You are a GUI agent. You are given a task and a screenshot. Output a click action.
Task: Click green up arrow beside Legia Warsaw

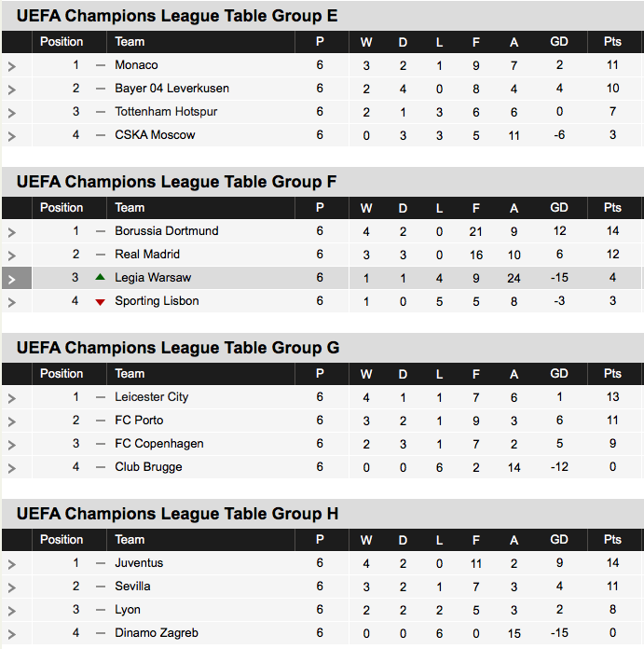(x=101, y=278)
